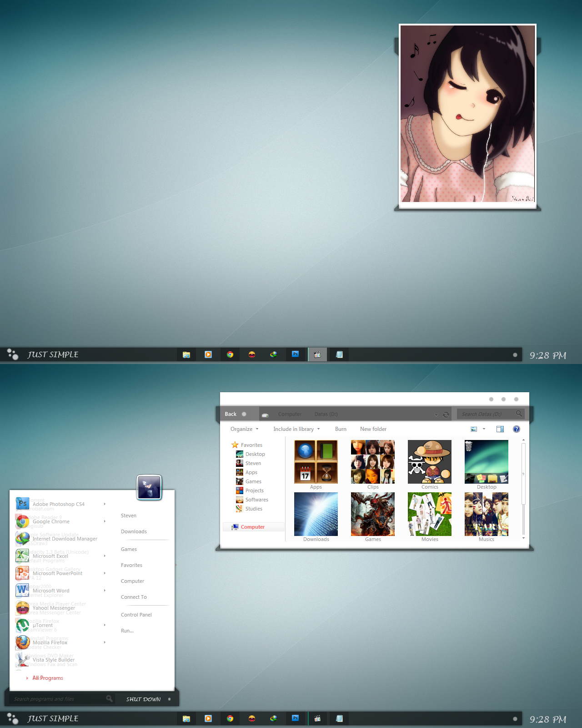Click the search magnifier in Explorer search box
The height and width of the screenshot is (728, 582).
(519, 414)
